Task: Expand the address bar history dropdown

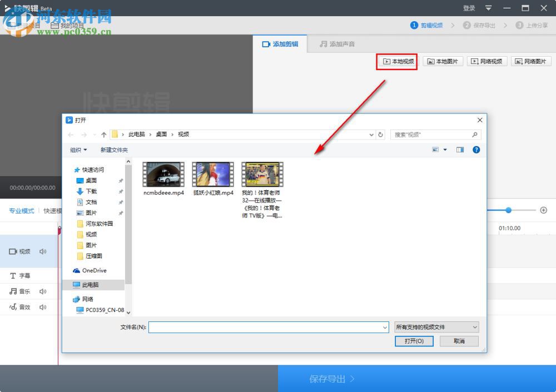Action: [371, 135]
